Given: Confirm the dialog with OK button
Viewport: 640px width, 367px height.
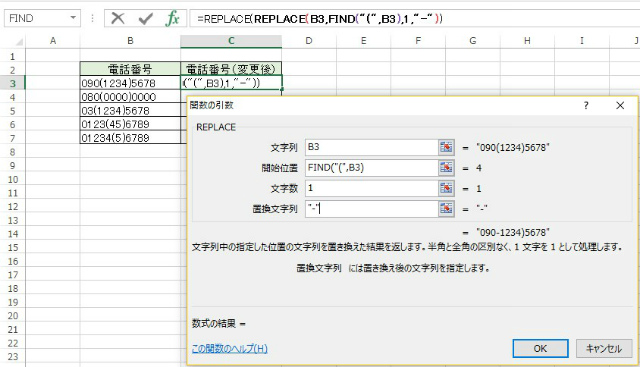Looking at the screenshot, I should pos(540,349).
